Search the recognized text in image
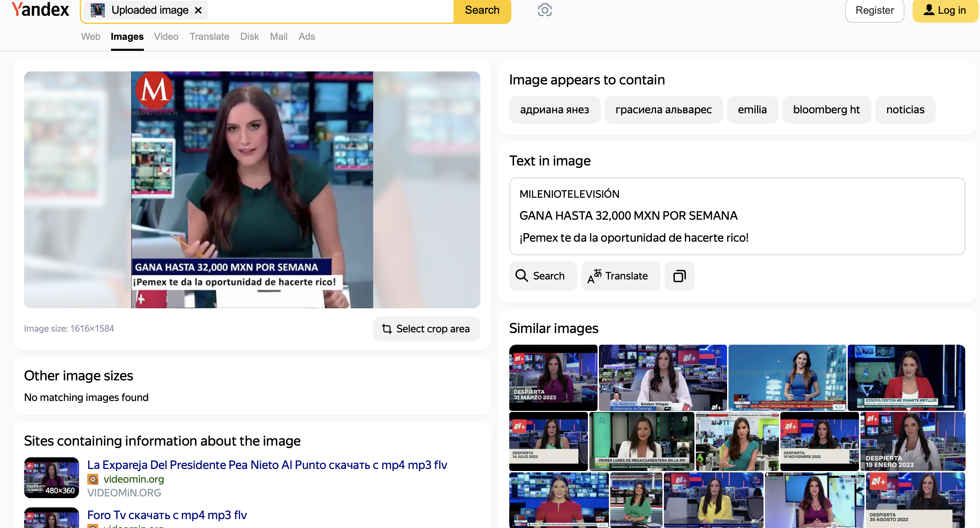980x528 pixels. coord(543,276)
